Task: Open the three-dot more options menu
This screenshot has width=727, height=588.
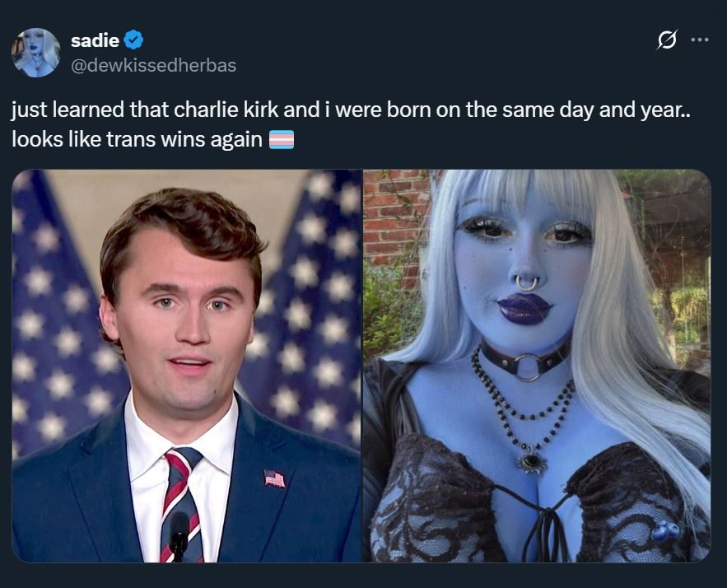Action: tap(700, 40)
